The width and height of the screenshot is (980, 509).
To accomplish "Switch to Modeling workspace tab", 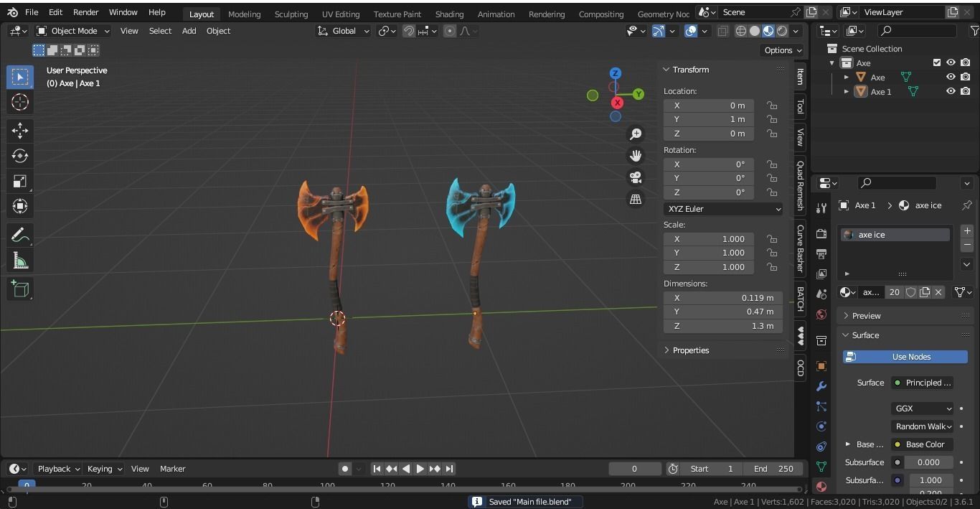I will pos(244,14).
